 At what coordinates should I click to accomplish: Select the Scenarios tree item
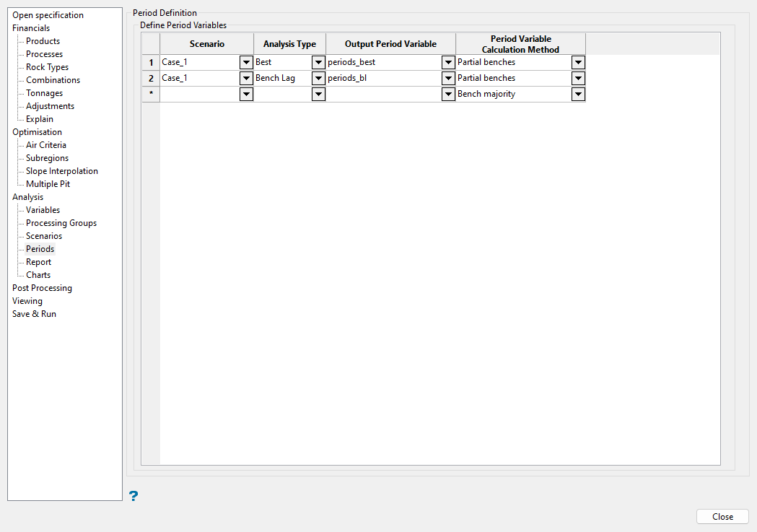(x=44, y=236)
